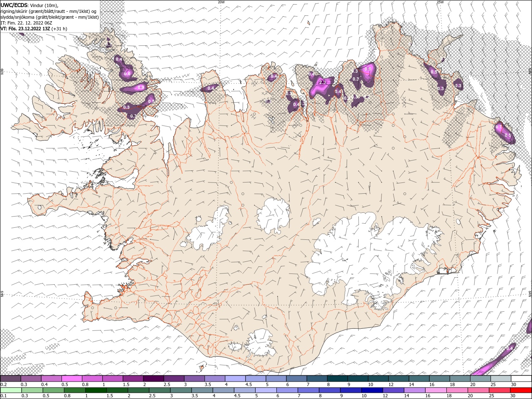Click the header line starting with "rigning/skúrir"
The width and height of the screenshot is (532, 399).
pos(49,11)
